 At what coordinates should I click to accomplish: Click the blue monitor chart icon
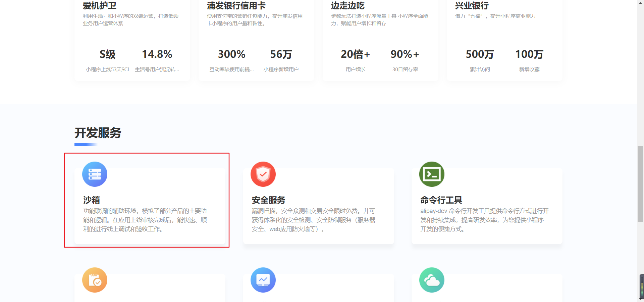click(263, 280)
